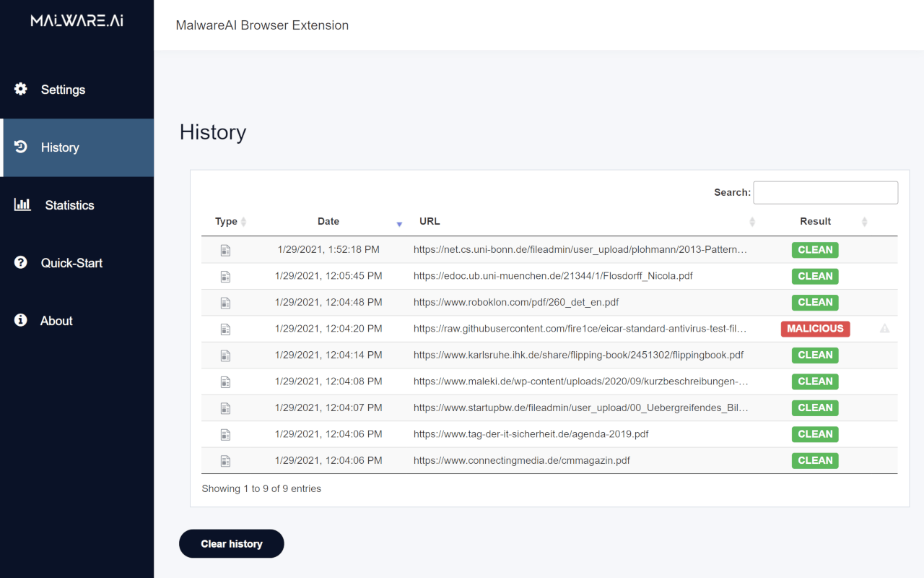The image size is (924, 578).
Task: Open the Quick-Start page
Action: 77,263
